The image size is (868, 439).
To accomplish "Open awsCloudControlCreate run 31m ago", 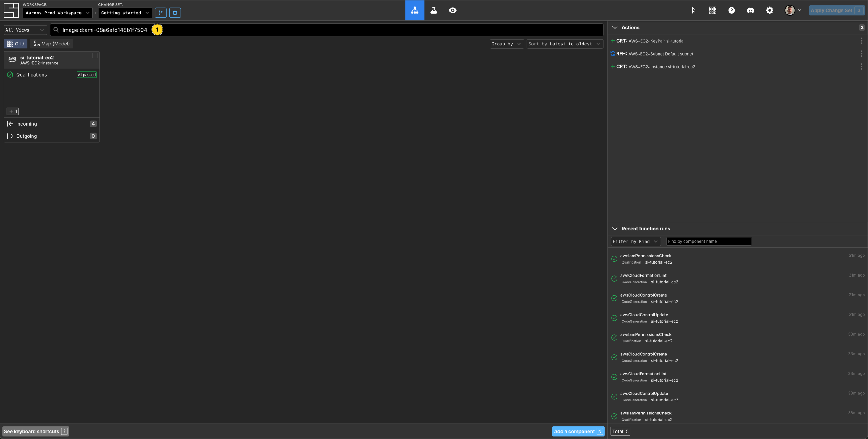I will [x=738, y=298].
